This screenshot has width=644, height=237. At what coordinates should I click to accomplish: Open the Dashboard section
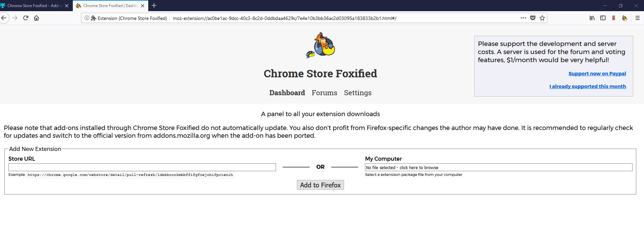287,93
